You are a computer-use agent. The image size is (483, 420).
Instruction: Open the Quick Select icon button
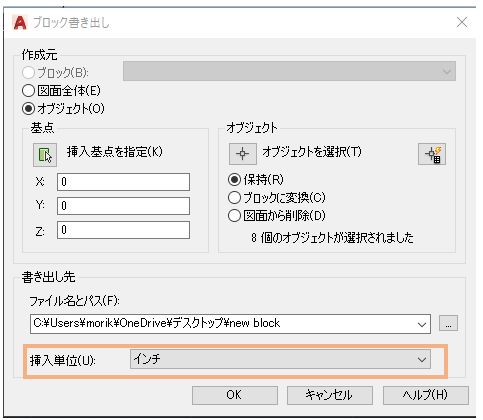click(432, 154)
